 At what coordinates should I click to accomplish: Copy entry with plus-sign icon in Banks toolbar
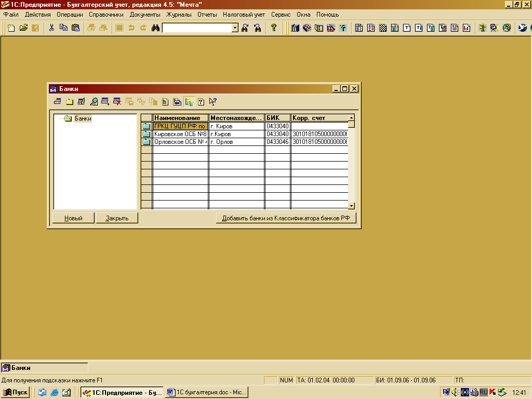105,101
